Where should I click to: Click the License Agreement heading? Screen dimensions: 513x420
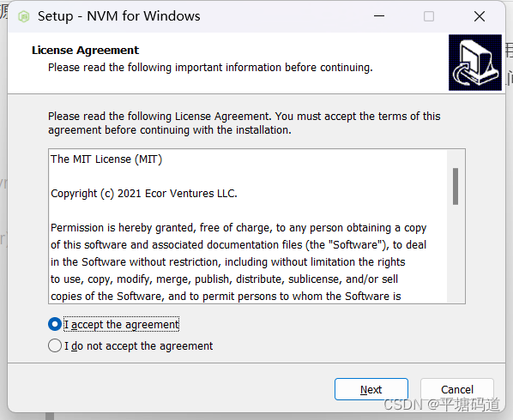pyautogui.click(x=86, y=50)
